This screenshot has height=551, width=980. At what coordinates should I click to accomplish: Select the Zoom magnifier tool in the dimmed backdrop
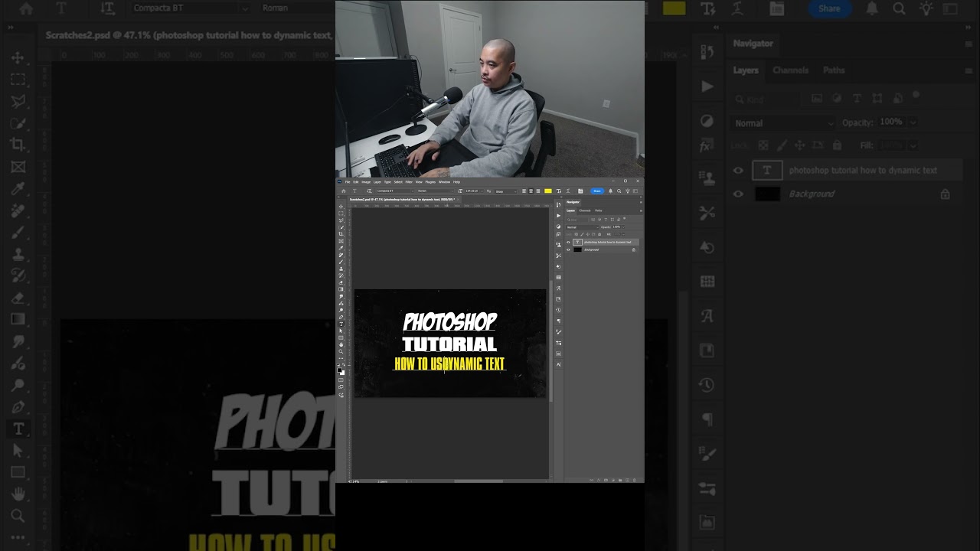[18, 516]
